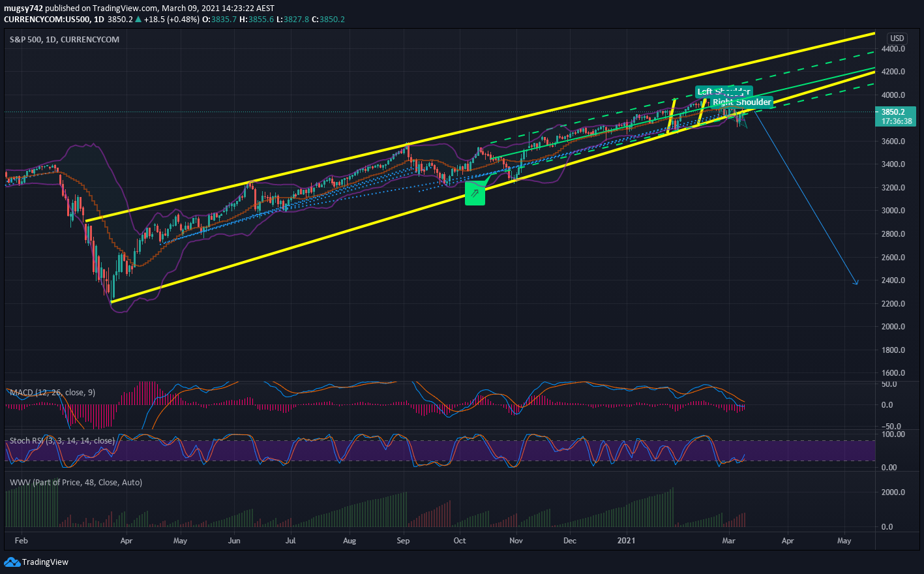Screen dimensions: 924x574
Task: Click the Mar label on time axis
Action: click(728, 541)
